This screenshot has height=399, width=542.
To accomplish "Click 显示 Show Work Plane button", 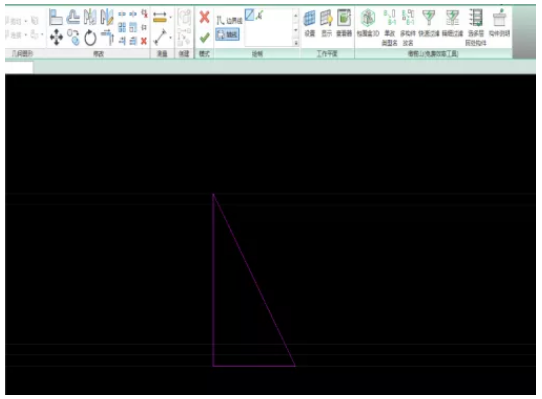I will coord(326,23).
